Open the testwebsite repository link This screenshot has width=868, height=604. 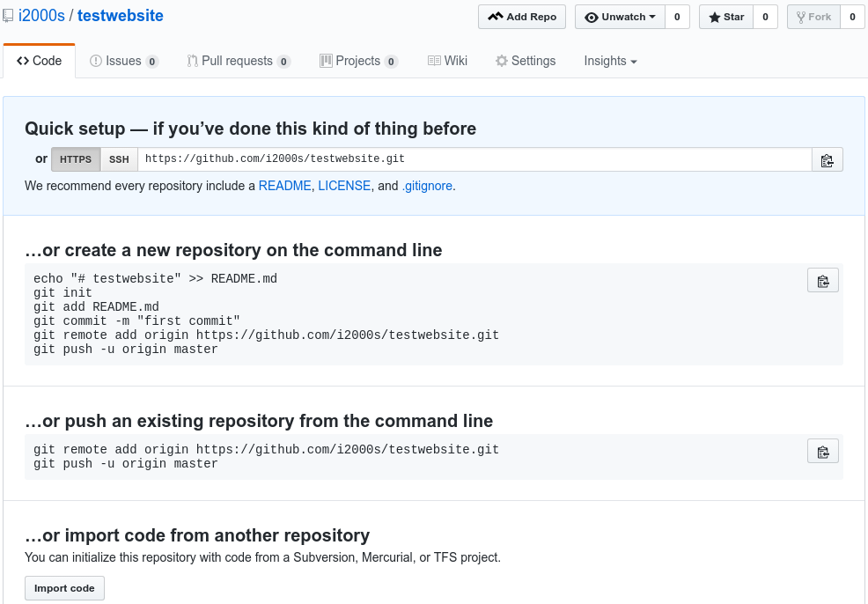[120, 16]
